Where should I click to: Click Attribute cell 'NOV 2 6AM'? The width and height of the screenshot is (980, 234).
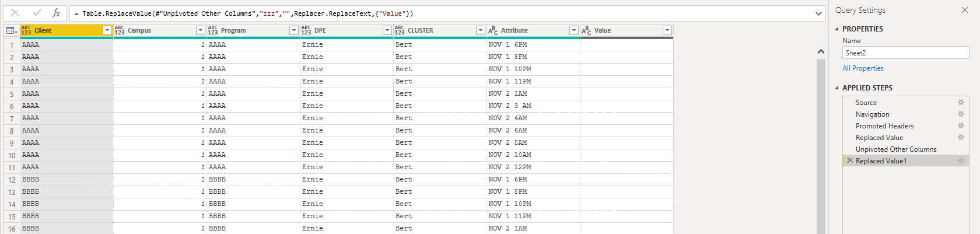pyautogui.click(x=533, y=130)
